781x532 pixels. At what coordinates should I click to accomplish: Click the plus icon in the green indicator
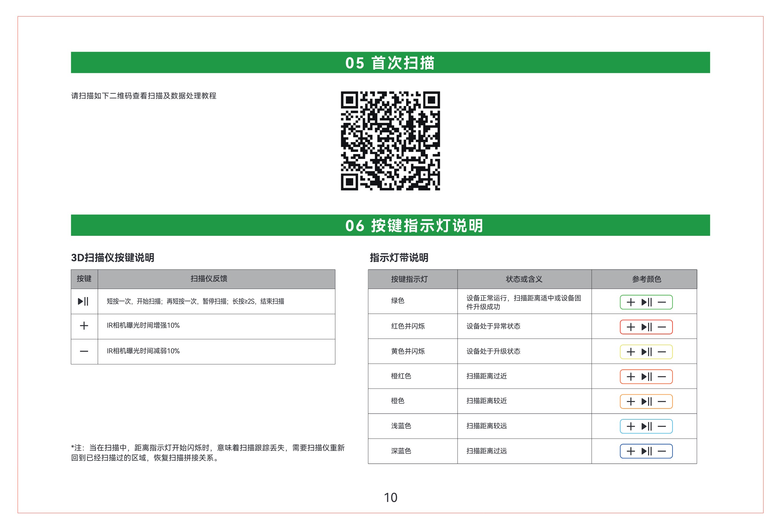click(x=631, y=302)
